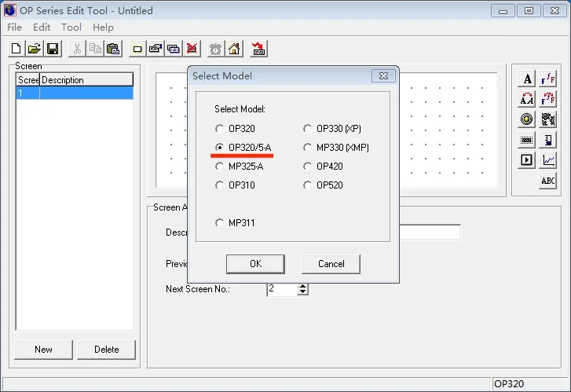This screenshot has height=392, width=571.
Task: Click the New screen button
Action: pos(43,350)
